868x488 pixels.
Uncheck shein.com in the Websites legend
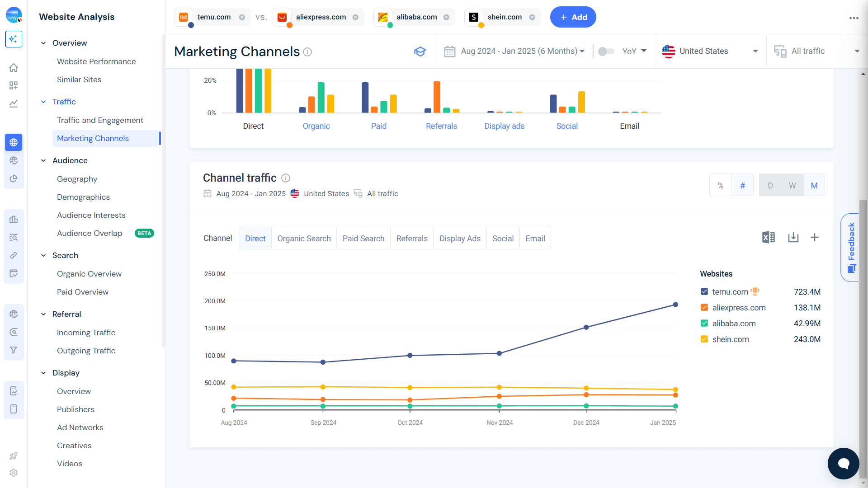coord(704,339)
